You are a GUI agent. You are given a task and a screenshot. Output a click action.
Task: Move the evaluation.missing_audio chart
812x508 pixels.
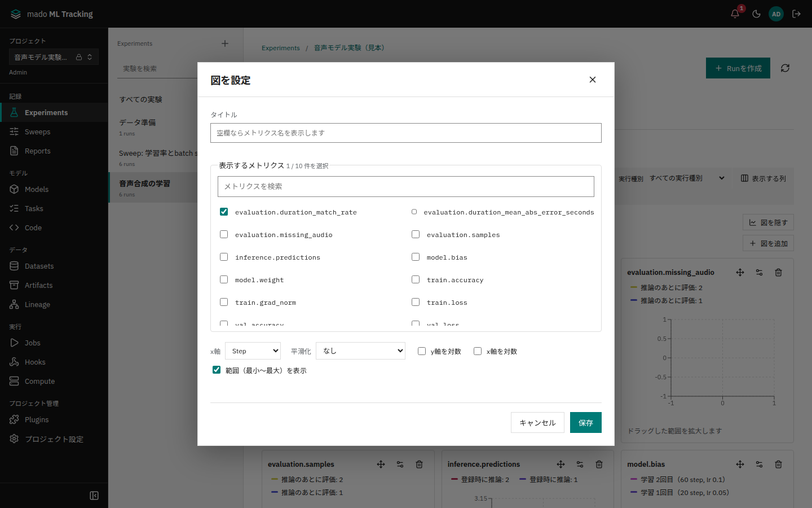tap(740, 273)
